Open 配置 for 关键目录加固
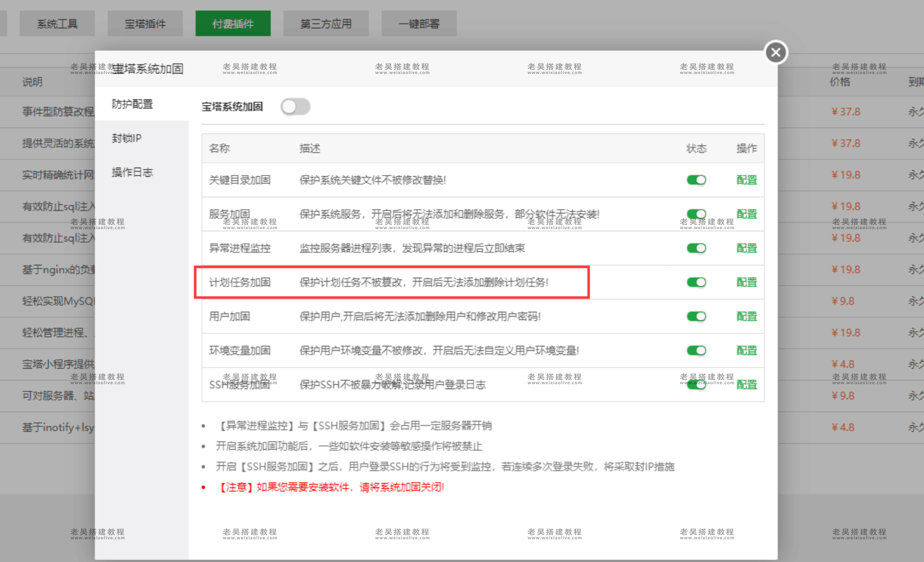The width and height of the screenshot is (924, 562). coord(746,180)
